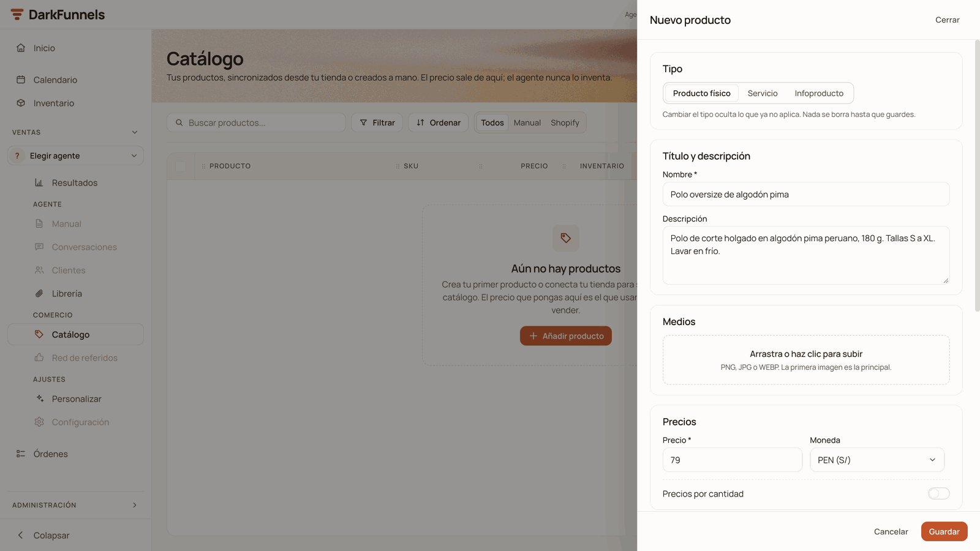Click the Calendario calendar icon
Image resolution: width=980 pixels, height=551 pixels.
21,80
